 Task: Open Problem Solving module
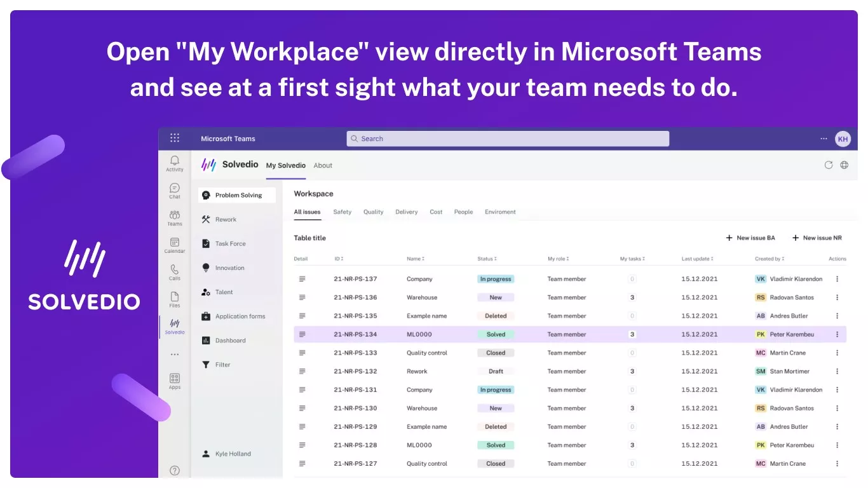[236, 195]
